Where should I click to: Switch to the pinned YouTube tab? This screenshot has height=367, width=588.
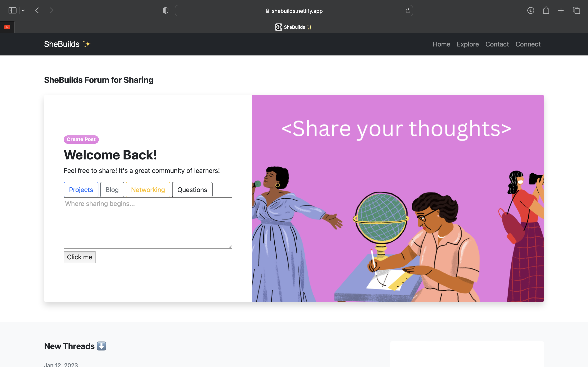click(7, 27)
